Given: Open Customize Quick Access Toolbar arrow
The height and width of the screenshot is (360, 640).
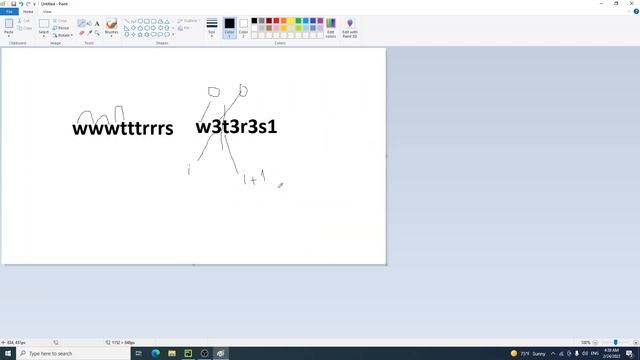Looking at the screenshot, I should (x=34, y=4).
